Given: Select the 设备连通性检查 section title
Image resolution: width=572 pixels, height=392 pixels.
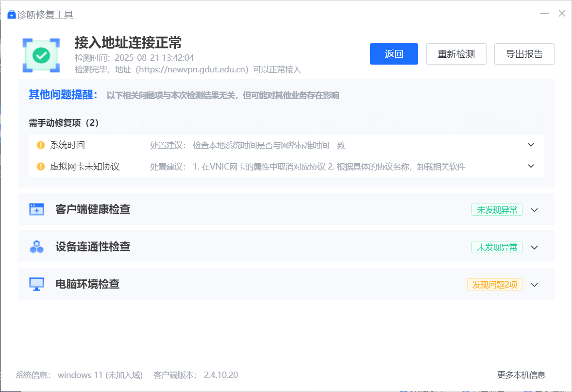Looking at the screenshot, I should tap(93, 247).
